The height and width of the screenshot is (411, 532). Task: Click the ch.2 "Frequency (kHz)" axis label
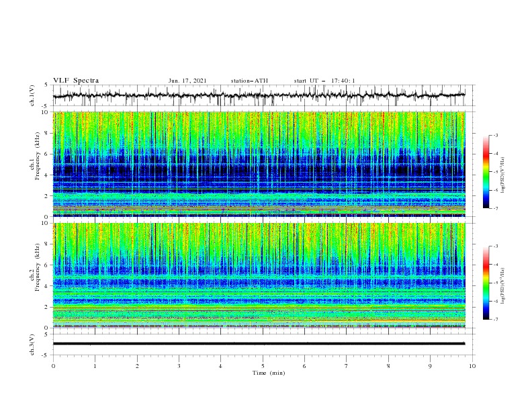click(38, 267)
